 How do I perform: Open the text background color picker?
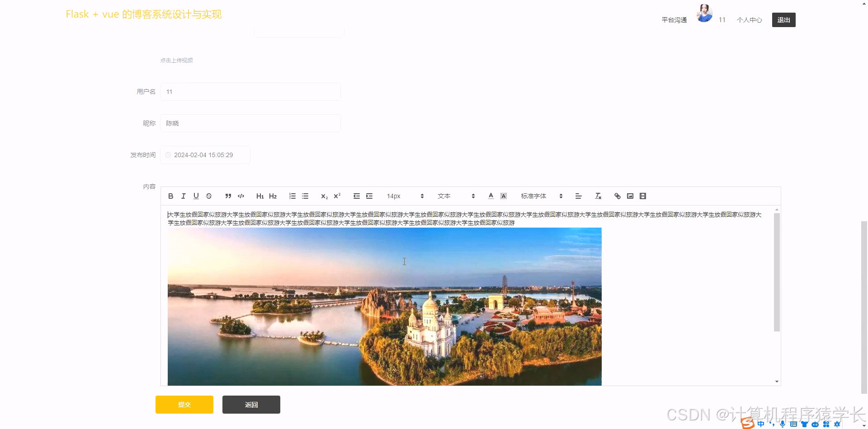tap(504, 196)
